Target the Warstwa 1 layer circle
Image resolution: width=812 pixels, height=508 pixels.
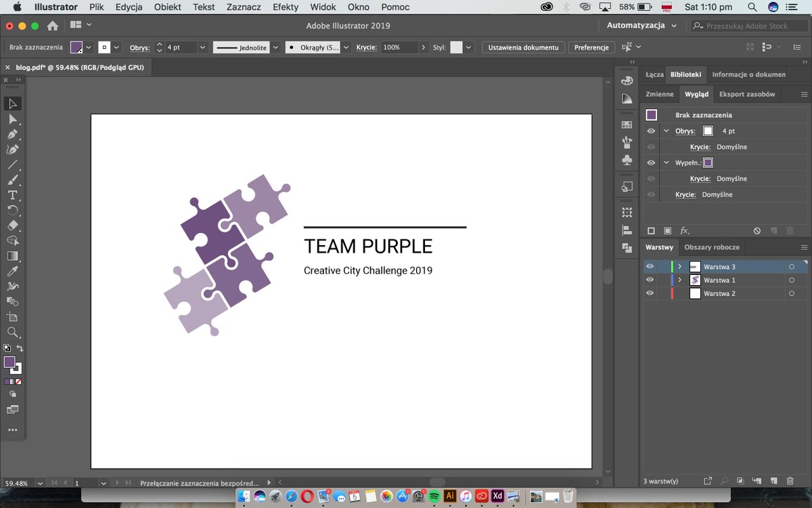(791, 280)
